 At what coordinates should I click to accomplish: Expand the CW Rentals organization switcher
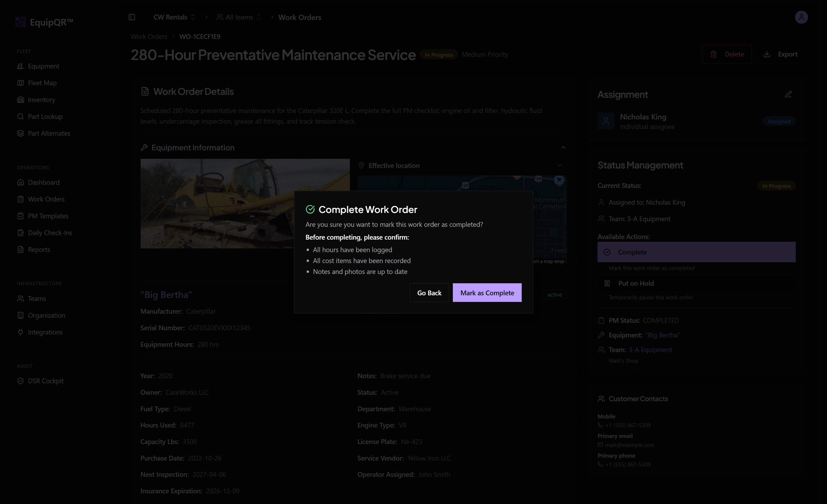coord(174,17)
